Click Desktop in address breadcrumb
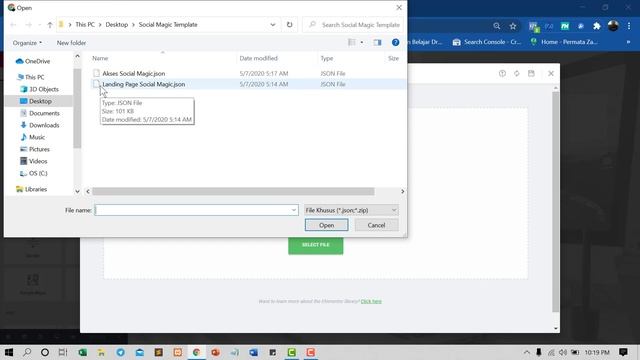640x360 pixels. (117, 24)
